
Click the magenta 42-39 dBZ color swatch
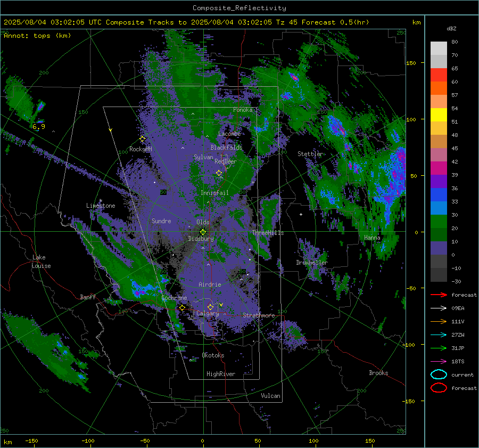click(x=439, y=168)
